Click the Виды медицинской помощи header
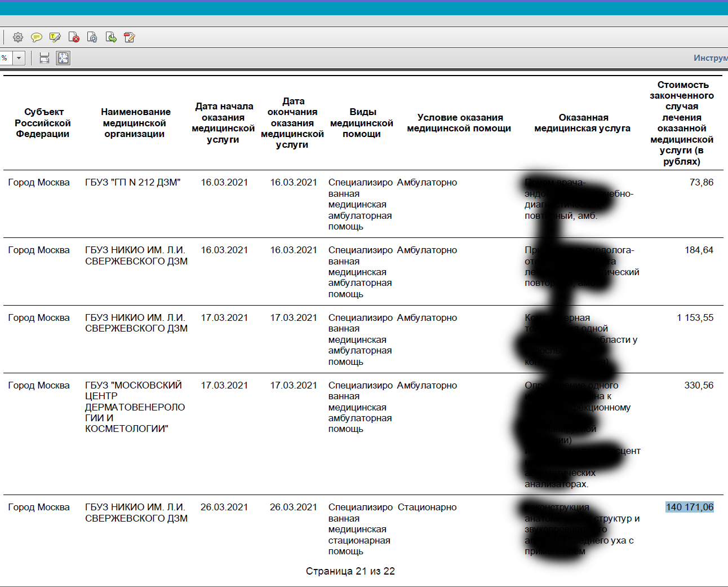The image size is (728, 587). click(x=362, y=123)
